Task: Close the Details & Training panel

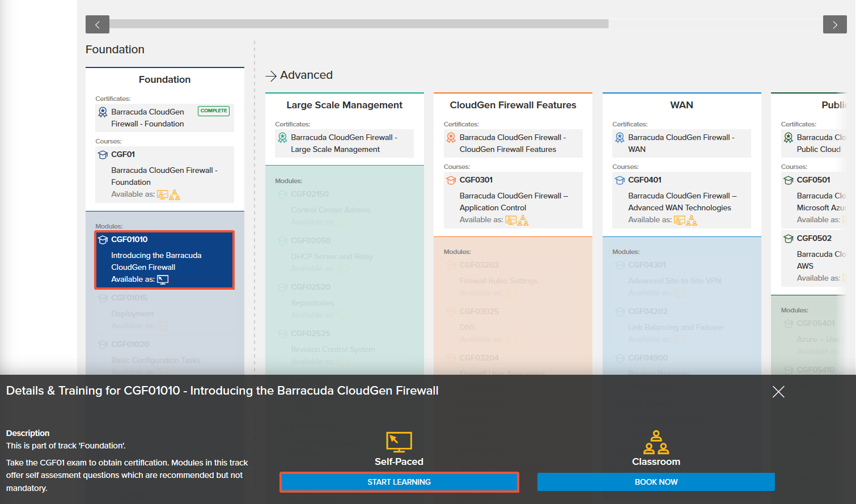Action: click(x=778, y=392)
